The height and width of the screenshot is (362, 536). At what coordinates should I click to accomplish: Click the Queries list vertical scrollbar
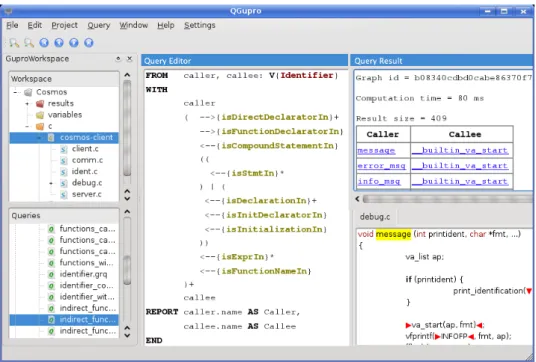[x=127, y=270]
